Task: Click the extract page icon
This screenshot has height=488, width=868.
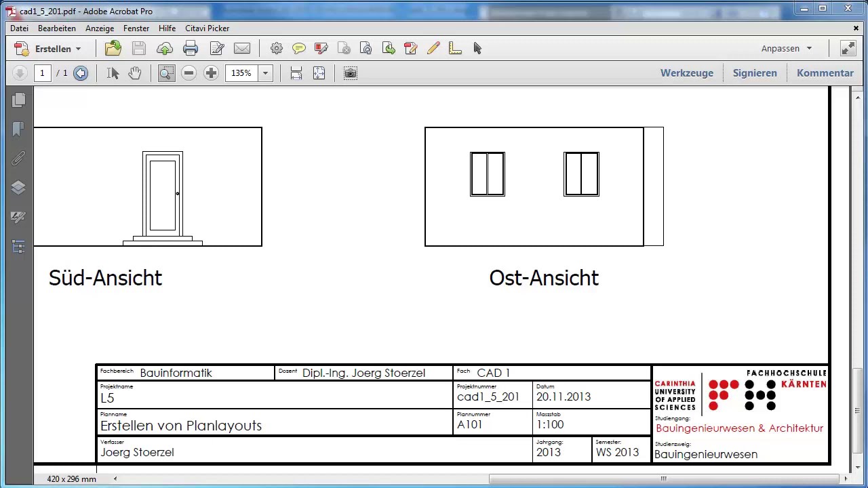Action: click(x=389, y=48)
